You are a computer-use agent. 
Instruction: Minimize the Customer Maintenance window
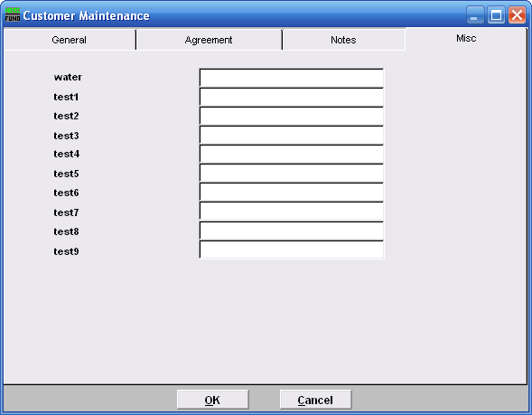[x=475, y=15]
